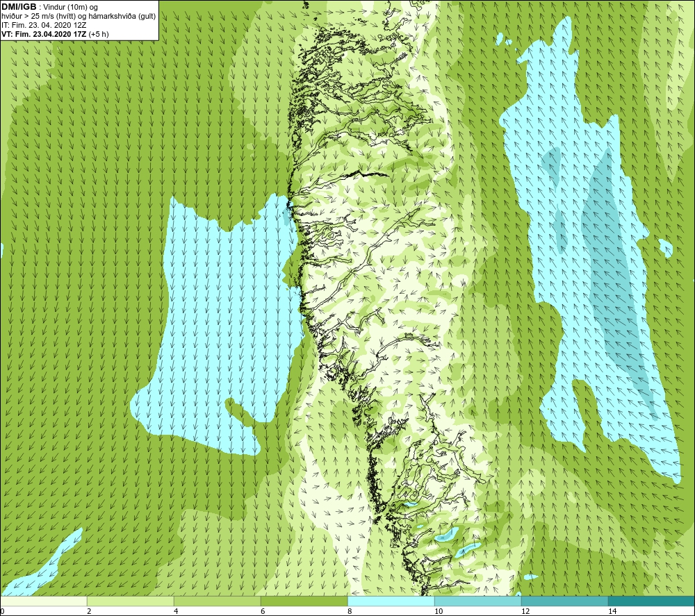This screenshot has height=616, width=695.
Task: Click the '8' color scale label
Action: click(x=350, y=611)
